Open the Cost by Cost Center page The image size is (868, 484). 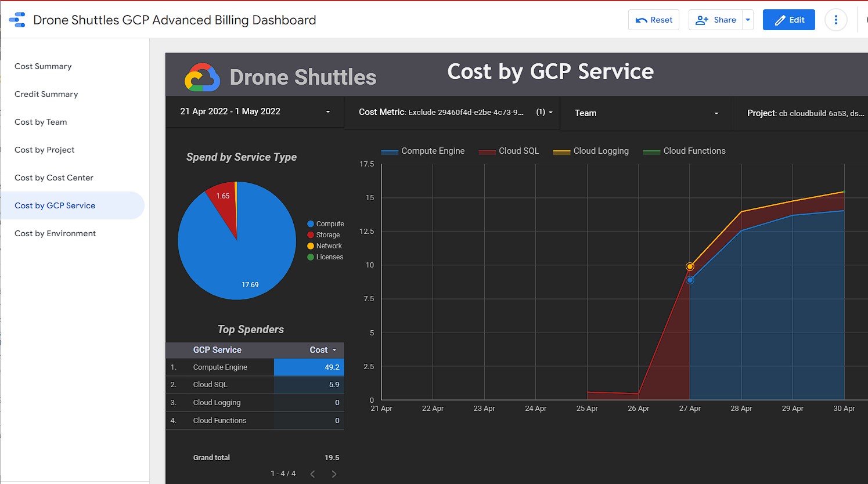(53, 178)
